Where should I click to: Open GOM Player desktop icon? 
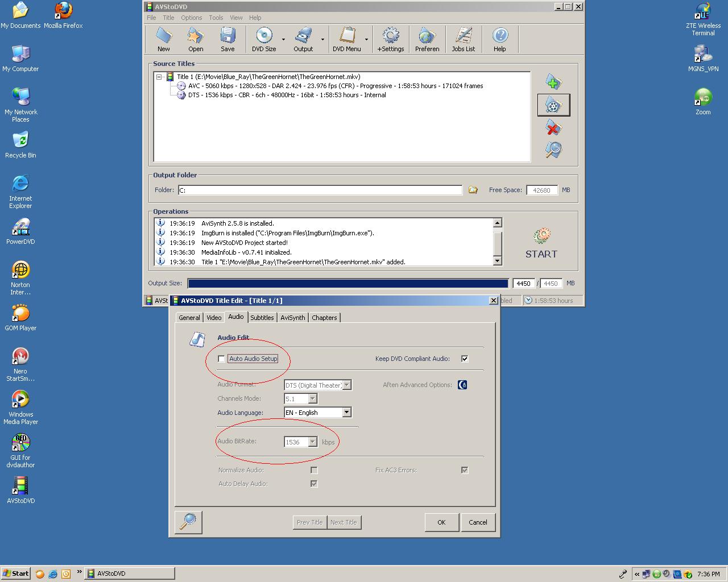tap(20, 318)
